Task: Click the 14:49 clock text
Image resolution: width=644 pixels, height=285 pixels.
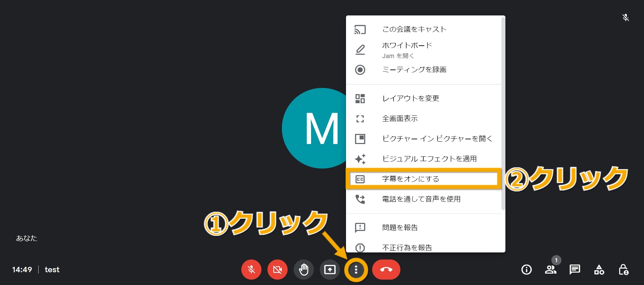Action: pos(22,270)
